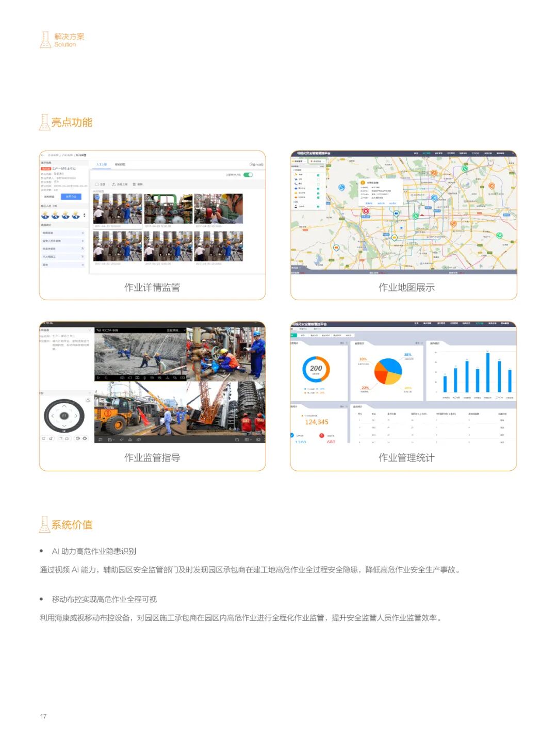Check the 全选 select-all checkbox
Viewport: 557px width, 756px height.
click(x=96, y=184)
